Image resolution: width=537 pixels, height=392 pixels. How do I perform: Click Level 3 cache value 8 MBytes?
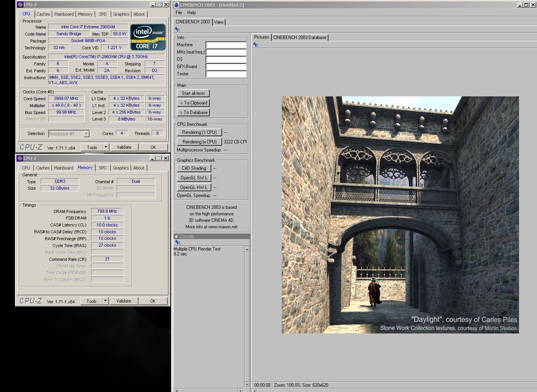(x=126, y=119)
